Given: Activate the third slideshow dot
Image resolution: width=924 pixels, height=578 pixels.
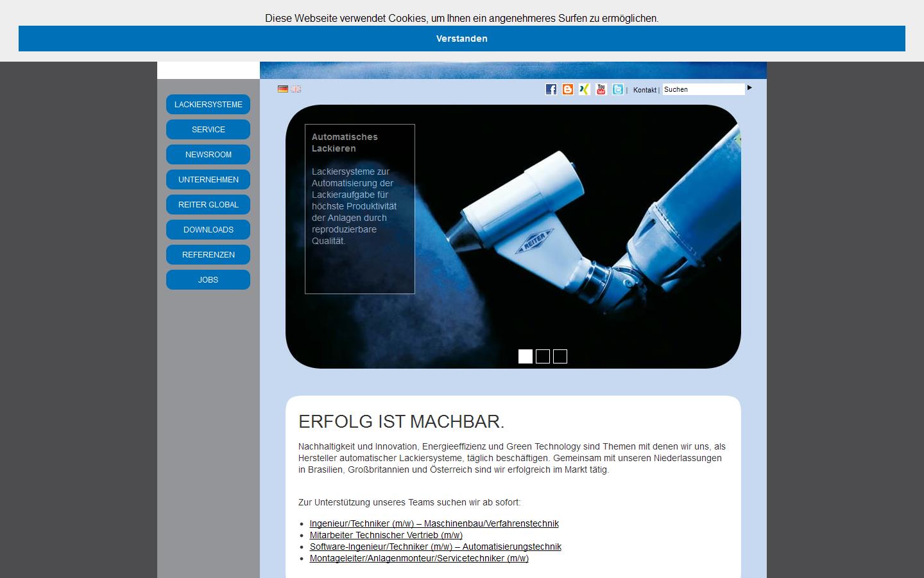Looking at the screenshot, I should (560, 356).
